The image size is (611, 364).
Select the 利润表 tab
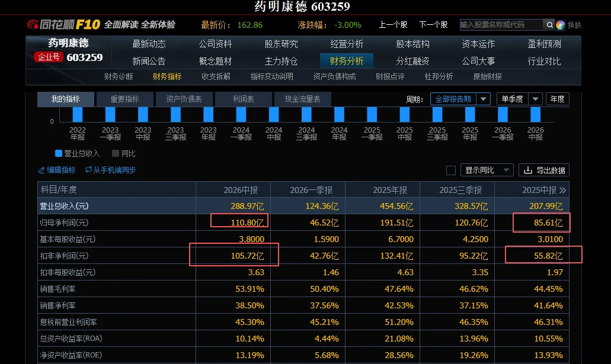[x=243, y=99]
